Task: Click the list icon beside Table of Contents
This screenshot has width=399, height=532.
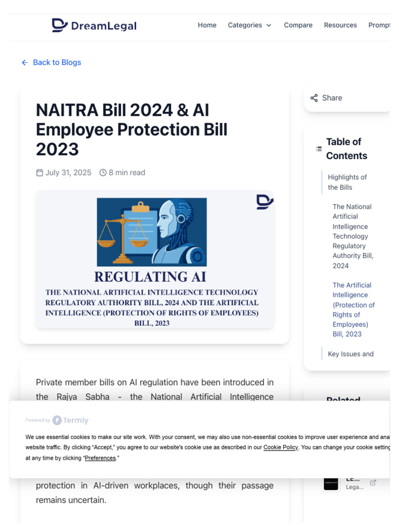Action: click(318, 149)
